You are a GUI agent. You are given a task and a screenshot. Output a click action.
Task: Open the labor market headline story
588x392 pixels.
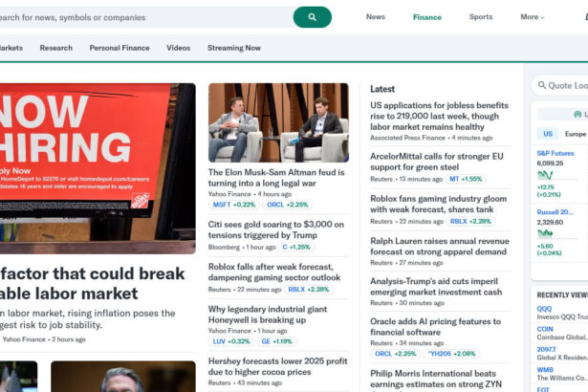click(92, 284)
